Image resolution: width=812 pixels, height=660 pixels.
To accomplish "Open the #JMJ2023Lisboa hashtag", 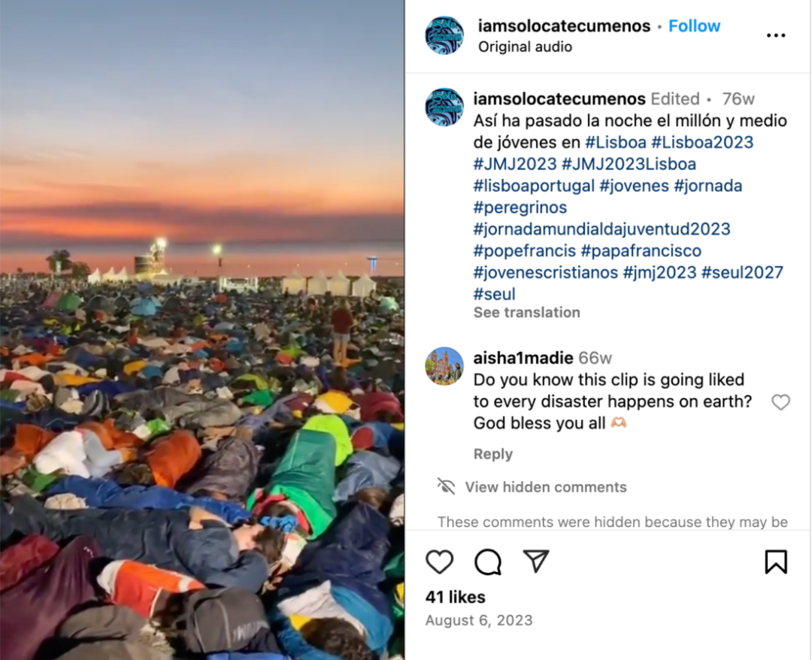I will (x=629, y=164).
